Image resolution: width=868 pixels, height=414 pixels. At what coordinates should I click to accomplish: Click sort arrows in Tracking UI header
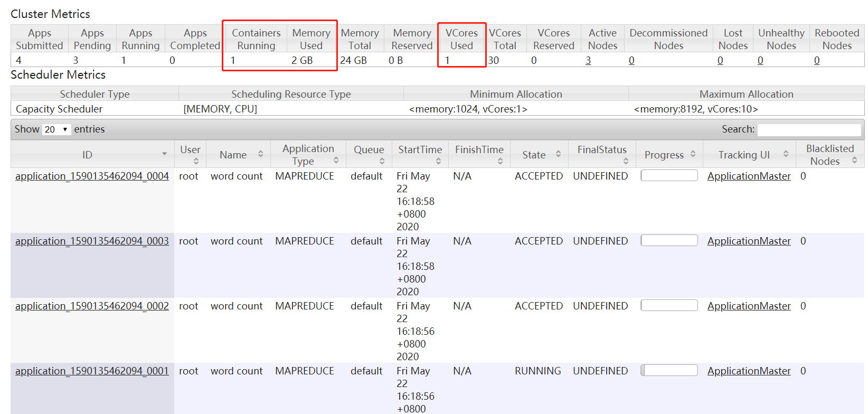coord(786,154)
